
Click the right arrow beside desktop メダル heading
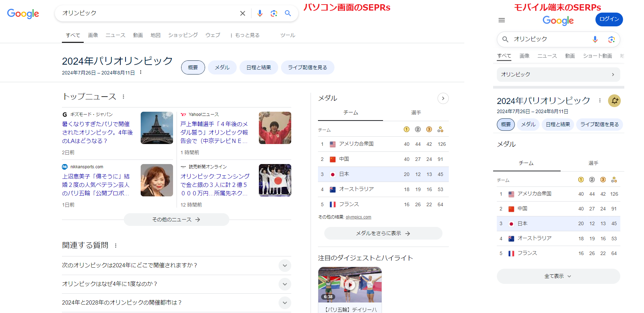click(443, 98)
